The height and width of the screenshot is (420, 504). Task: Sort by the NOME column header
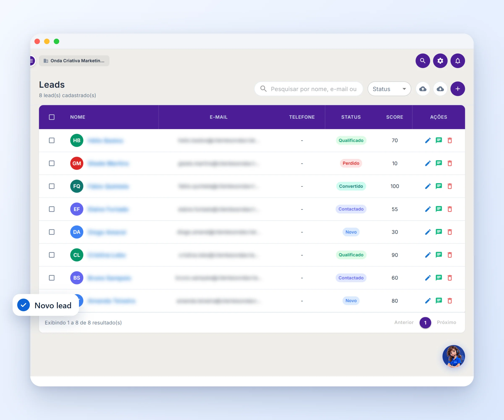(x=77, y=117)
